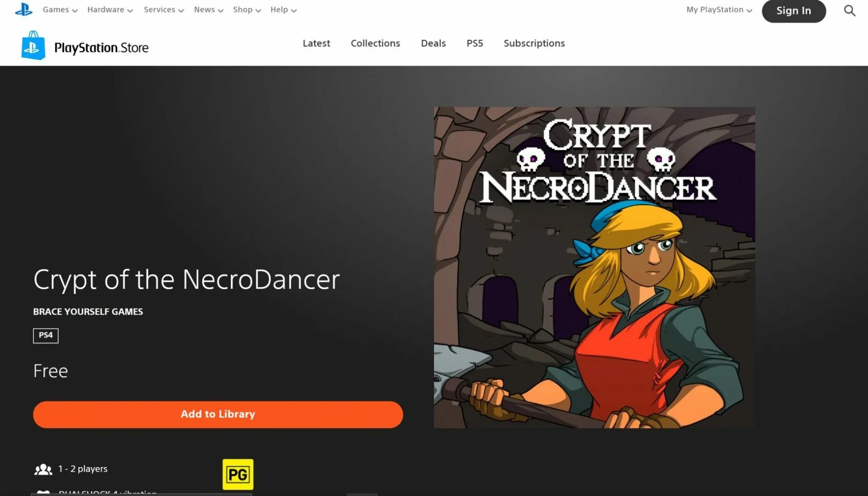The image size is (868, 496).
Task: Click the PlayStation Store bag logo
Action: click(33, 45)
